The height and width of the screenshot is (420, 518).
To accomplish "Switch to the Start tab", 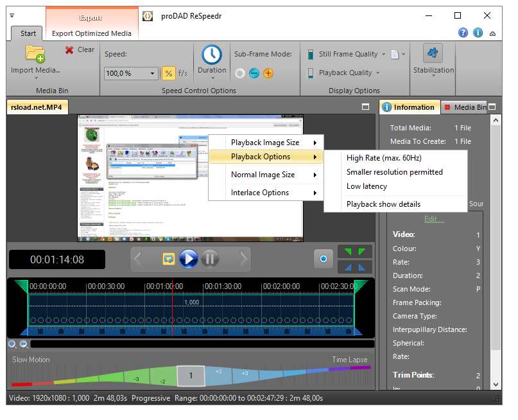I will coord(28,33).
